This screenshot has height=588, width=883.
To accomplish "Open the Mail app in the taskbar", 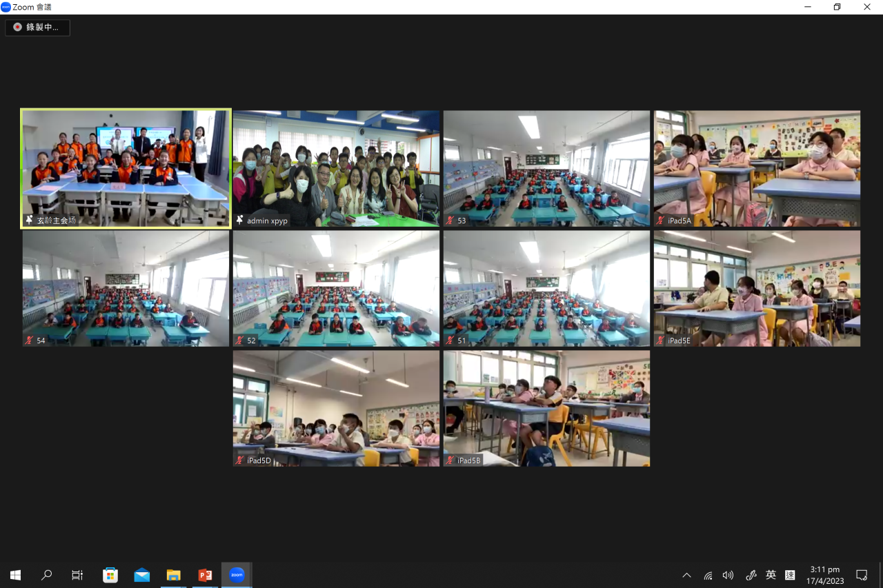I will [x=141, y=575].
